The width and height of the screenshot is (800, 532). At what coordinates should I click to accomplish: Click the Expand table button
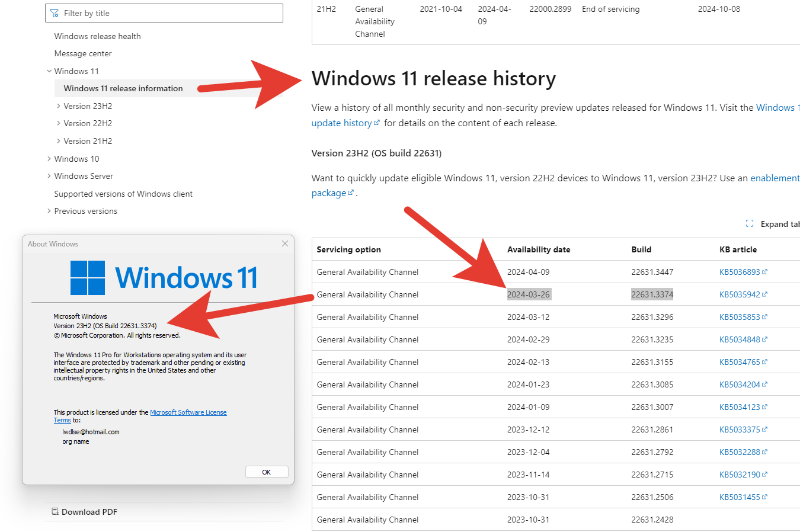click(x=773, y=224)
